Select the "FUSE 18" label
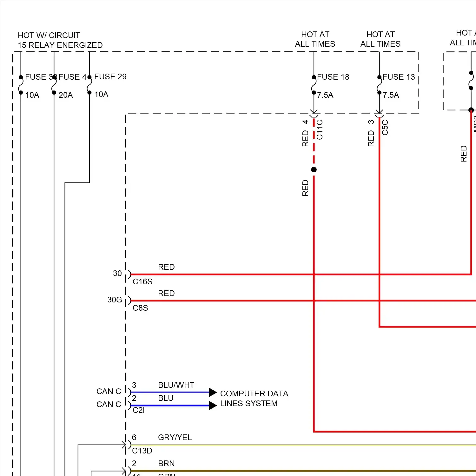The image size is (476, 476). [333, 77]
